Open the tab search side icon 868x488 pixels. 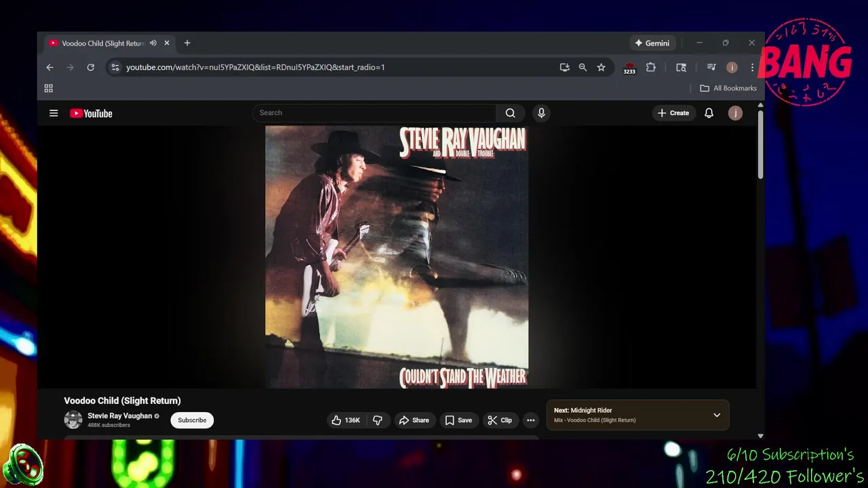681,67
